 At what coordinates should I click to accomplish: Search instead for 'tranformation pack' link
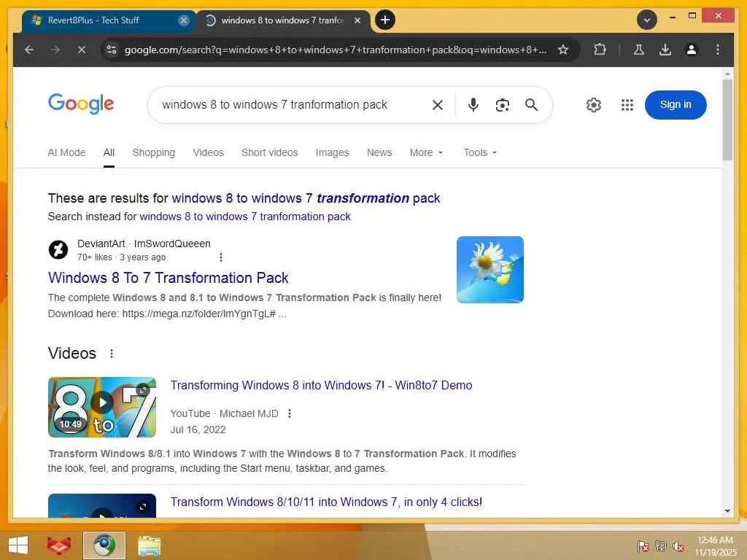(245, 217)
